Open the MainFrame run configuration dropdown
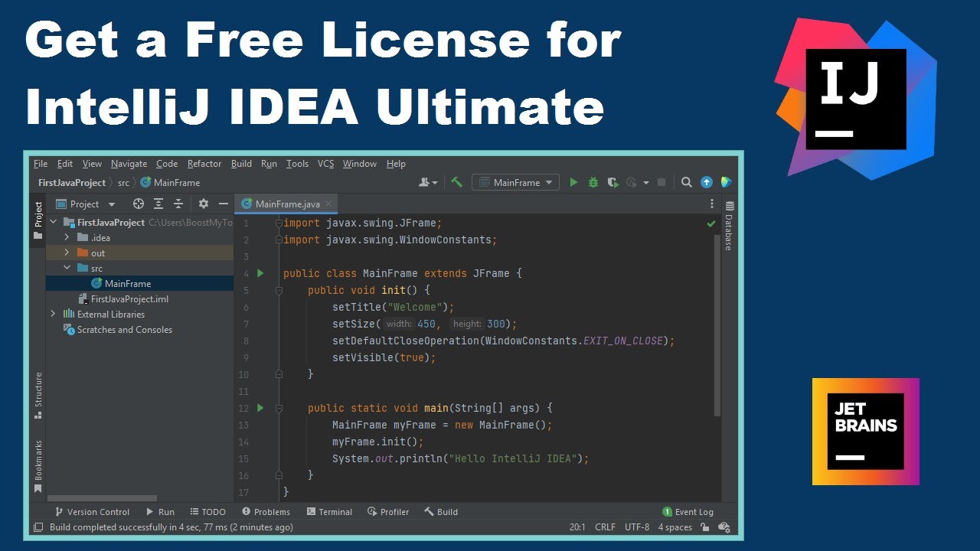This screenshot has width=980, height=551. tap(517, 182)
